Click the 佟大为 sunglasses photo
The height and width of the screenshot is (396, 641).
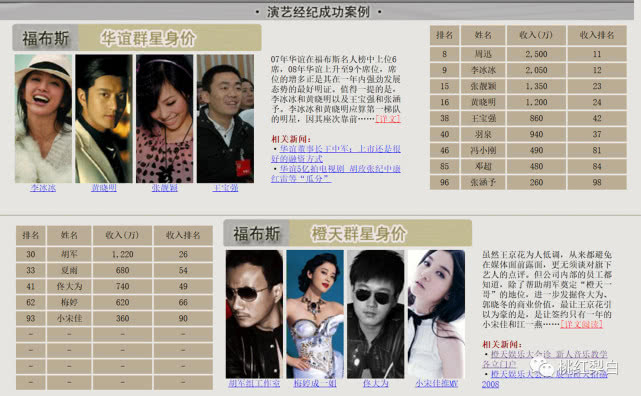pyautogui.click(x=375, y=314)
